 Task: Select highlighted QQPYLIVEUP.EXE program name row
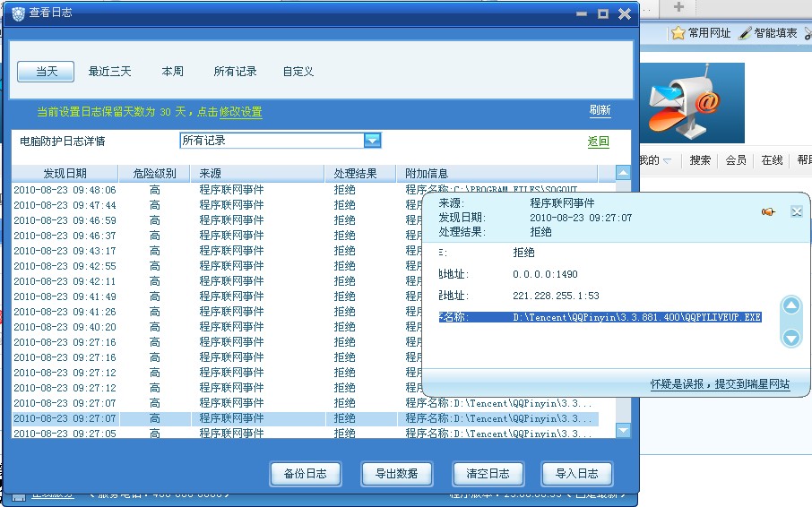[x=600, y=317]
